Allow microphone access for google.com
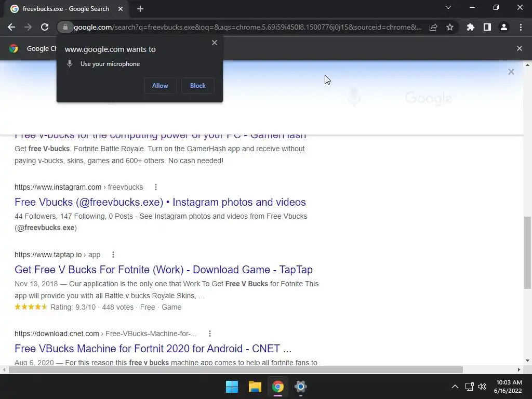The width and height of the screenshot is (532, 399). (x=160, y=86)
